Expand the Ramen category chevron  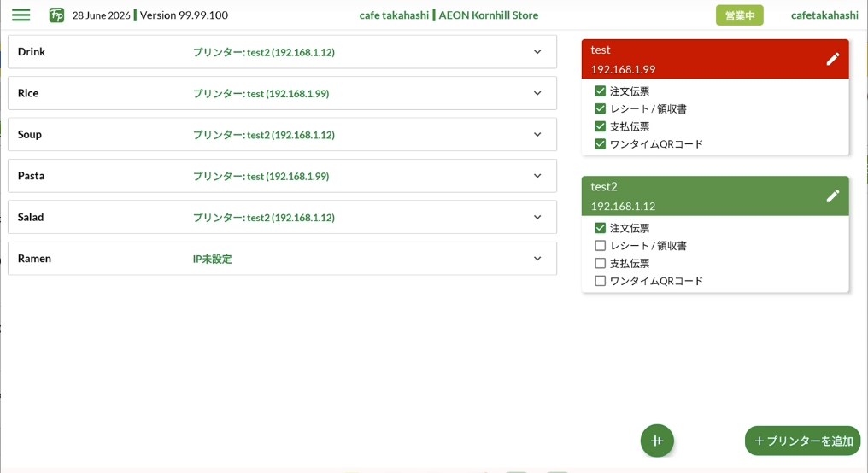pyautogui.click(x=537, y=259)
